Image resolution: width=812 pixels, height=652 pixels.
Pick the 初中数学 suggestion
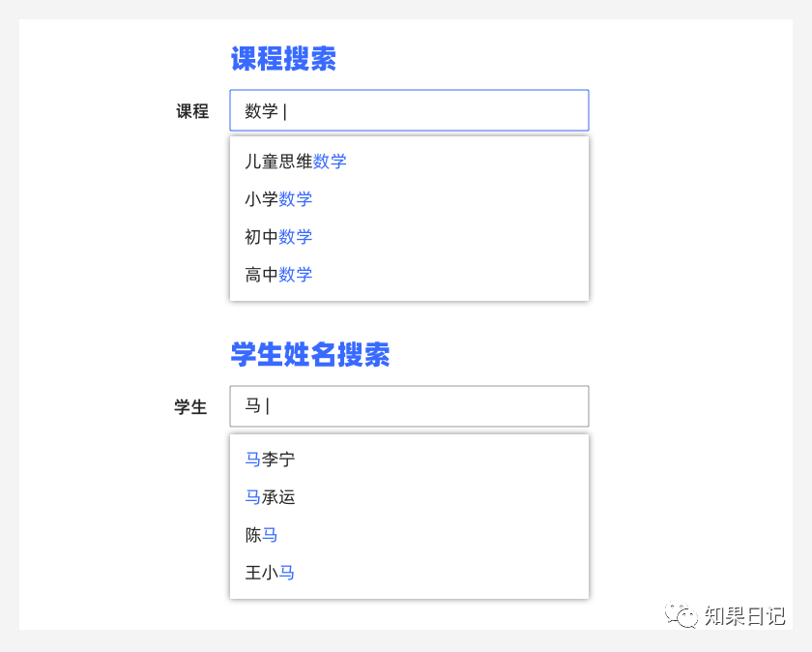click(x=278, y=237)
